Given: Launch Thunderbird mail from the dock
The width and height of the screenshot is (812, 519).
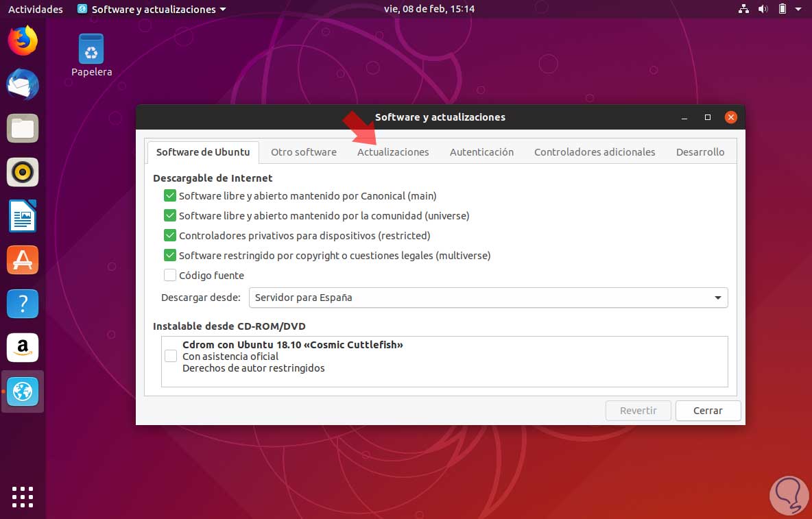Looking at the screenshot, I should (x=23, y=84).
